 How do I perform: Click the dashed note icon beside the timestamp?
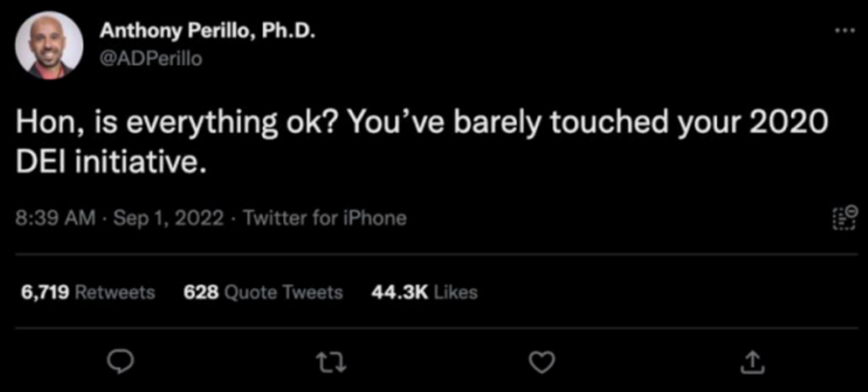tap(845, 218)
